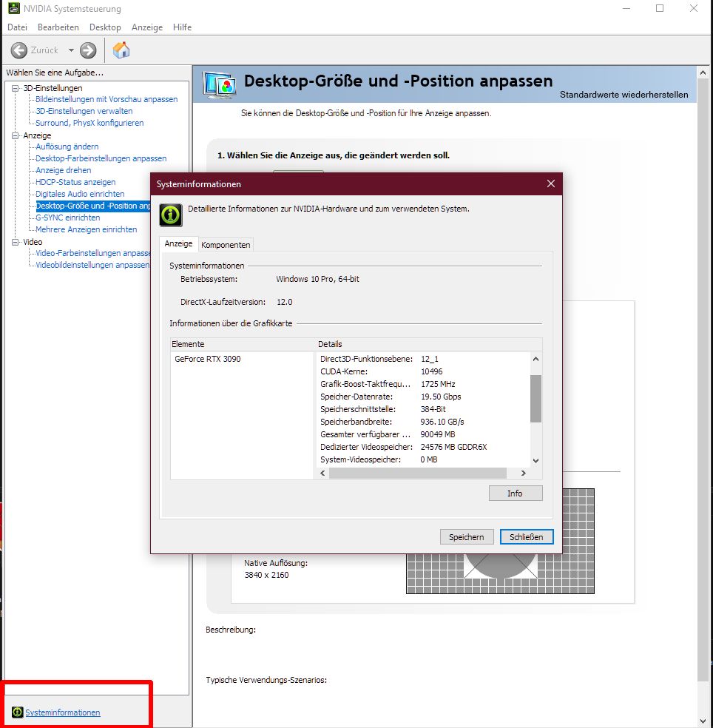Go to the Home page icon
The image size is (713, 728).
tap(121, 50)
